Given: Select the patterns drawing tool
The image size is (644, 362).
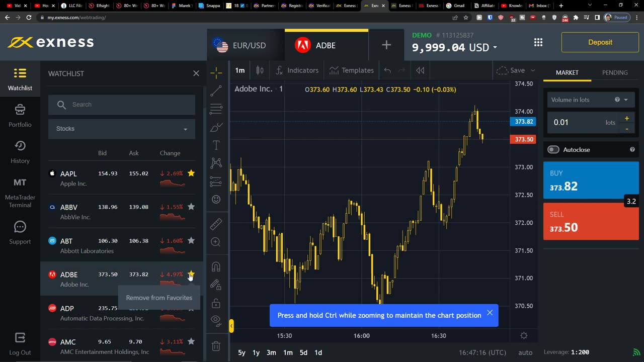Looking at the screenshot, I should [216, 163].
